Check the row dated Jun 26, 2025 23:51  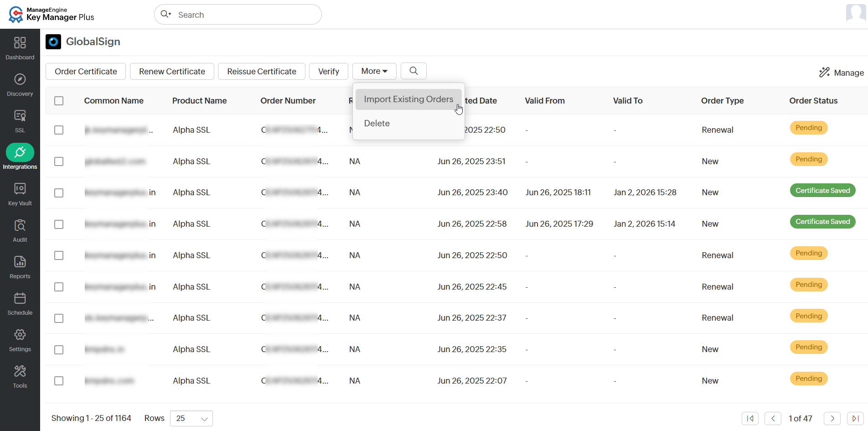point(59,161)
